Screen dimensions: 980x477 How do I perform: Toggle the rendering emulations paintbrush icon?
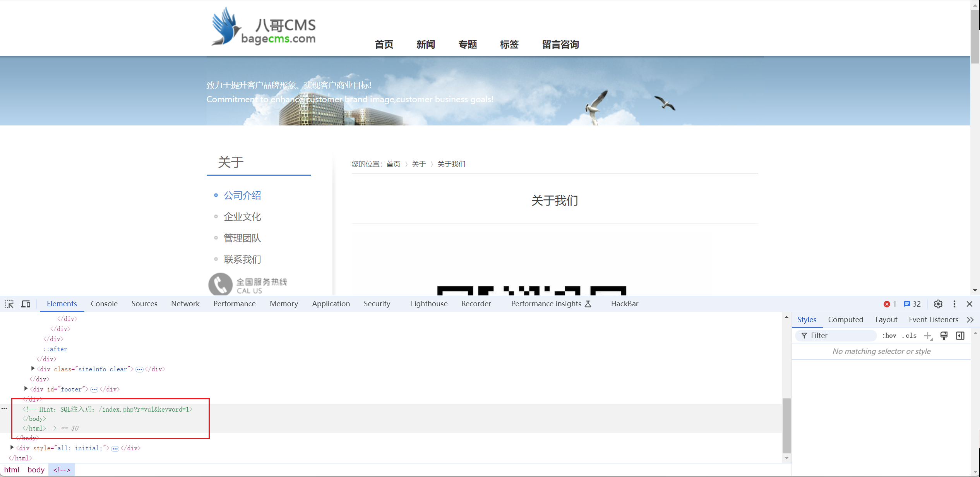point(944,336)
